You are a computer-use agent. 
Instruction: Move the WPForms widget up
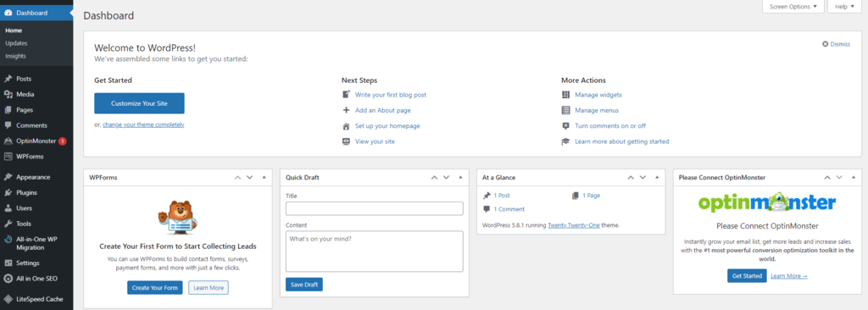click(x=238, y=177)
